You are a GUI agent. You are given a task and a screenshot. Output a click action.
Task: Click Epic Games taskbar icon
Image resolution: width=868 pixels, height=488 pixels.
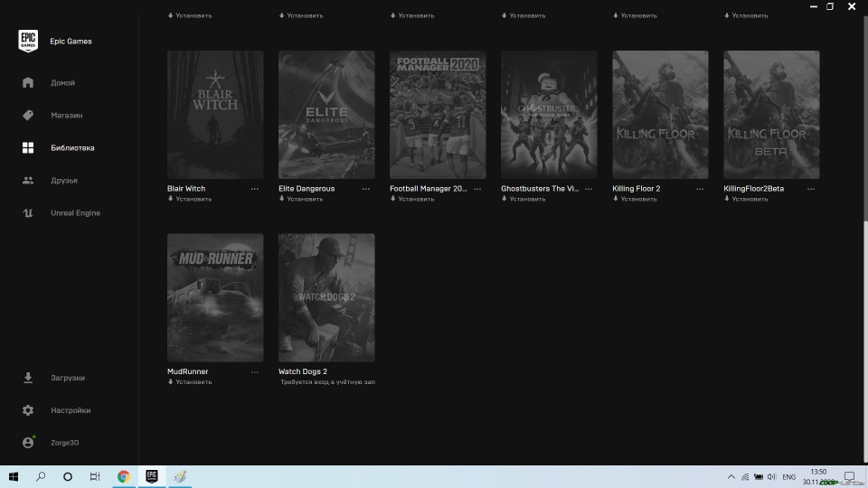pyautogui.click(x=152, y=476)
